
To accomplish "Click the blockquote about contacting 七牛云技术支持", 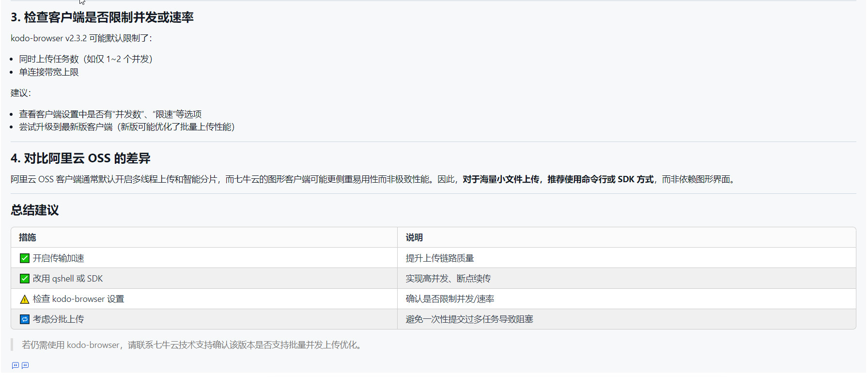I will (192, 345).
